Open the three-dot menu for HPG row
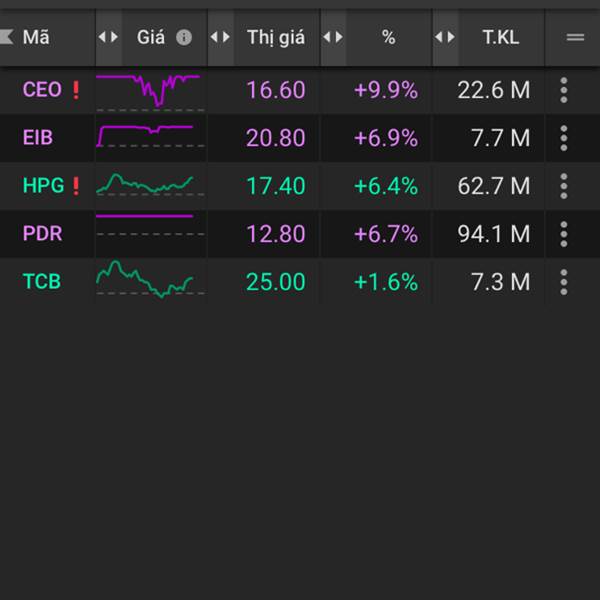 (564, 186)
